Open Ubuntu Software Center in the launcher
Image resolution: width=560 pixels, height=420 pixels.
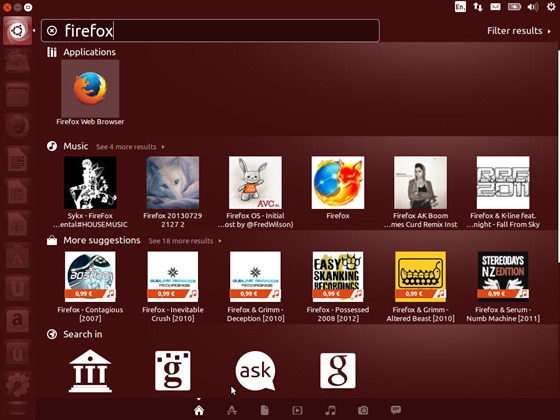pyautogui.click(x=17, y=256)
